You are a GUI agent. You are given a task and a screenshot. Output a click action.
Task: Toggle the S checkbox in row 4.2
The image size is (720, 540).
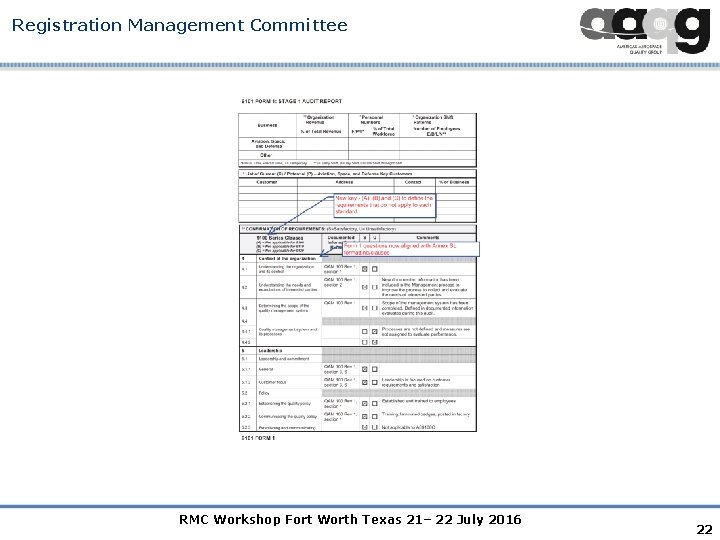pos(365,287)
